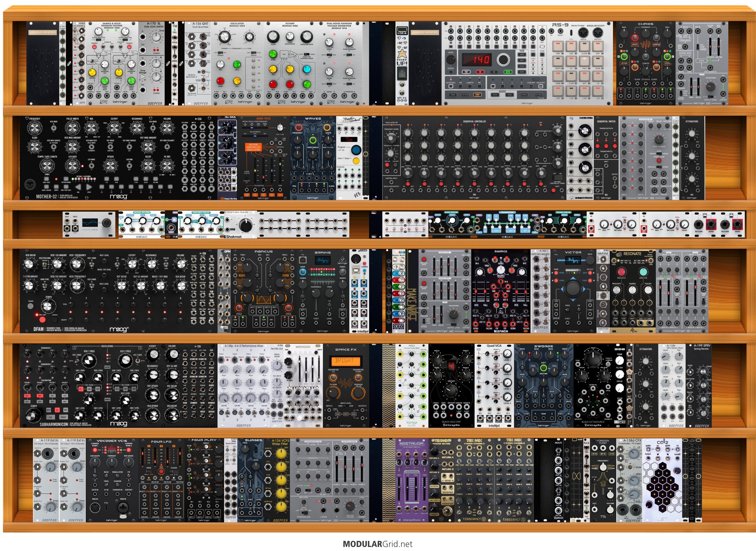The width and height of the screenshot is (756, 551).
Task: Select the Doepfer A-124 VCF5 Wasp Filter
Action: (277, 480)
